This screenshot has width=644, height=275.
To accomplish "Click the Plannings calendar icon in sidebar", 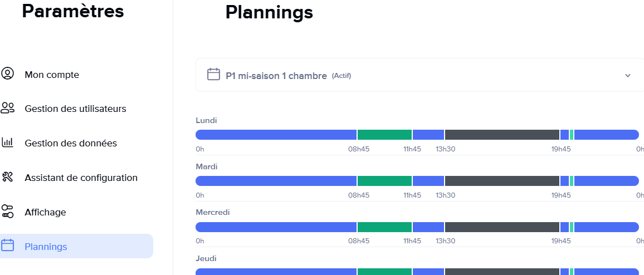I will 7,245.
